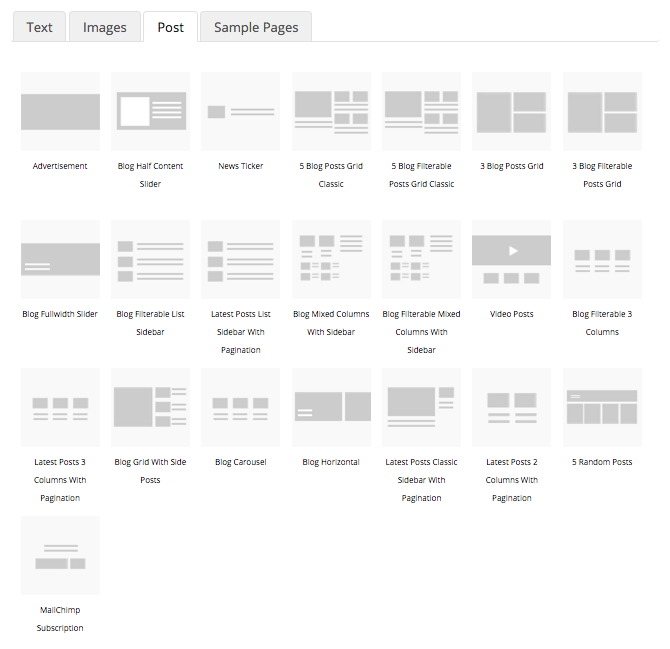Select the 5 Random Posts thumbnail
The image size is (670, 649).
(602, 407)
